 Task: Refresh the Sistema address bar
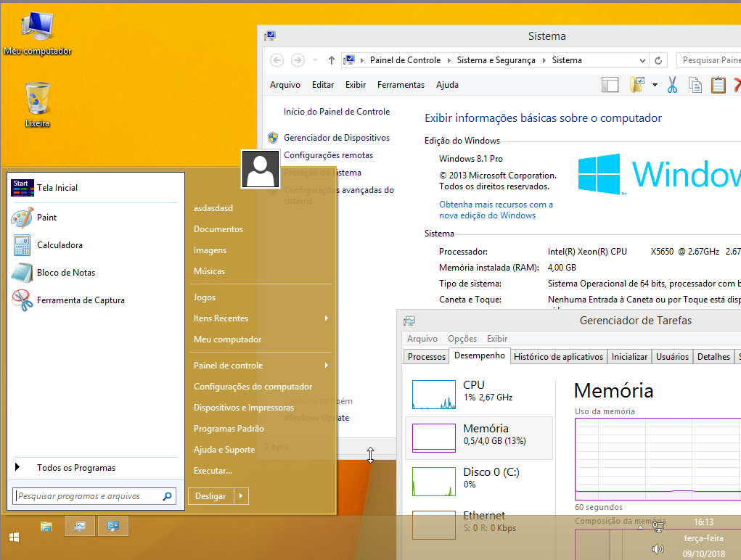658,60
